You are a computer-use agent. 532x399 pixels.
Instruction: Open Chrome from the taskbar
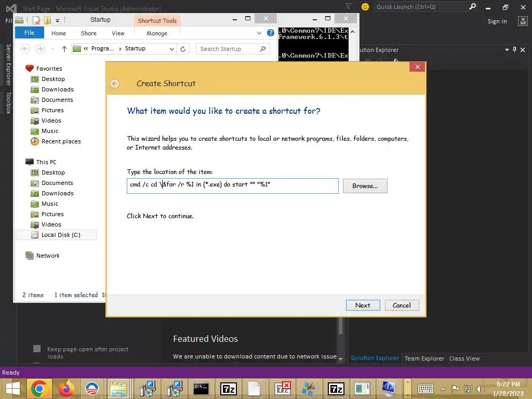coord(39,389)
